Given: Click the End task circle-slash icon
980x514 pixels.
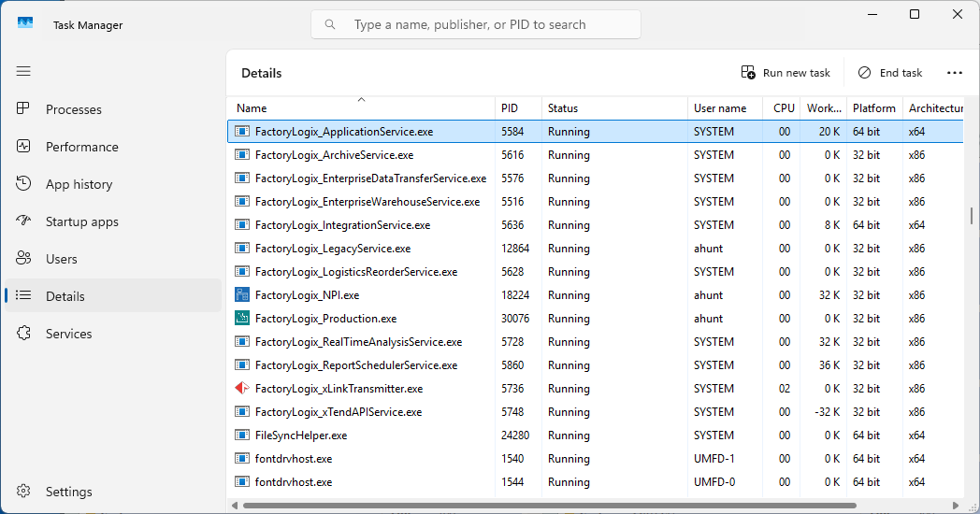Looking at the screenshot, I should click(x=864, y=73).
